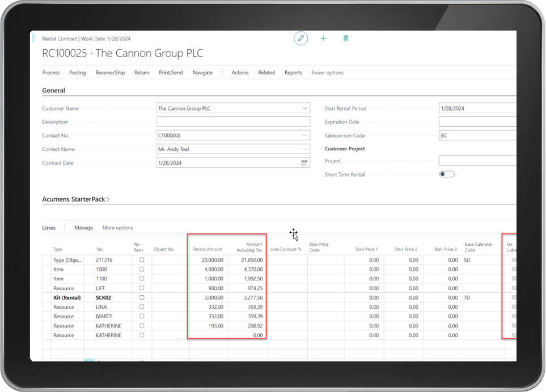This screenshot has height=392, width=546.
Task: Click Contact Name lookup ellipsis
Action: click(305, 149)
